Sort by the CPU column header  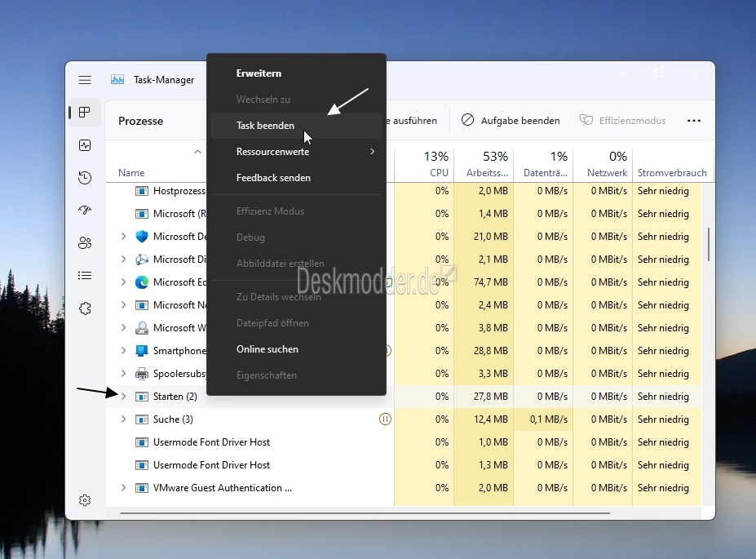tap(424, 164)
